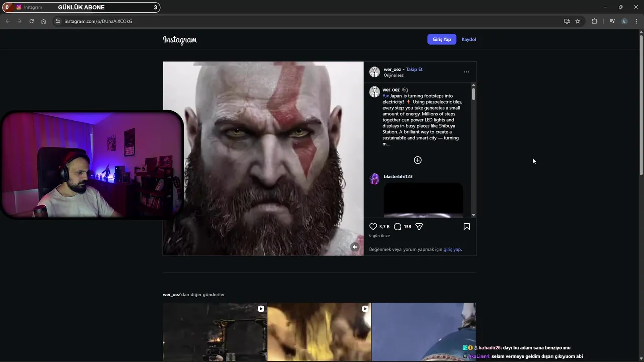The image size is (644, 362).
Task: Click the Kaydol sign-up link
Action: point(469,39)
